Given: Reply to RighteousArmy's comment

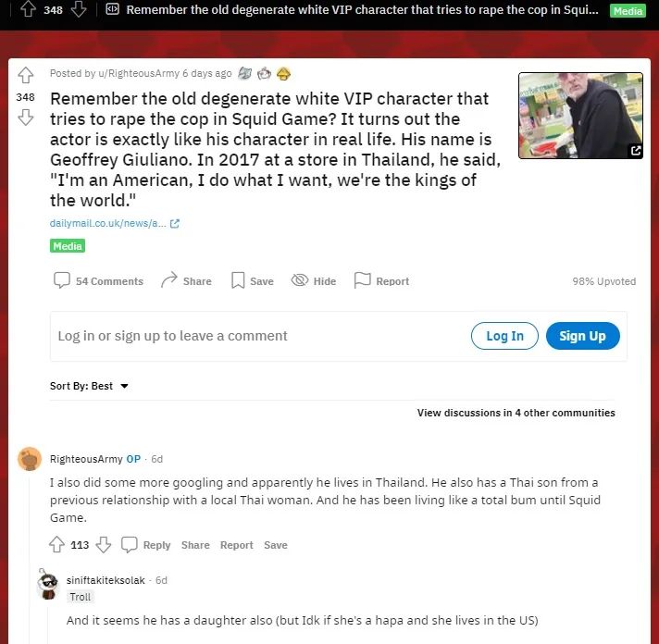Looking at the screenshot, I should (146, 544).
